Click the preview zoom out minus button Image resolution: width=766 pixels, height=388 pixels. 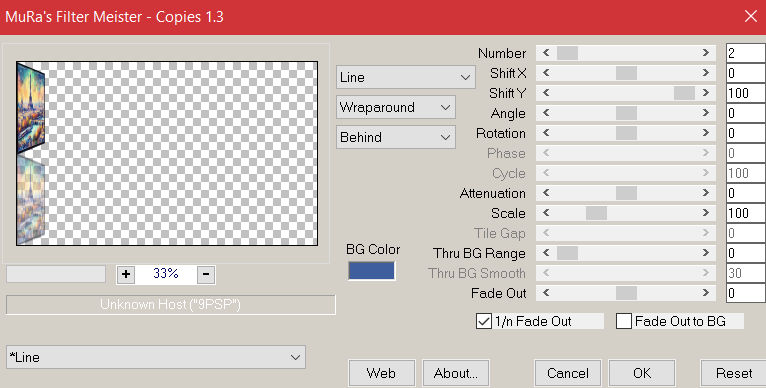coord(206,274)
